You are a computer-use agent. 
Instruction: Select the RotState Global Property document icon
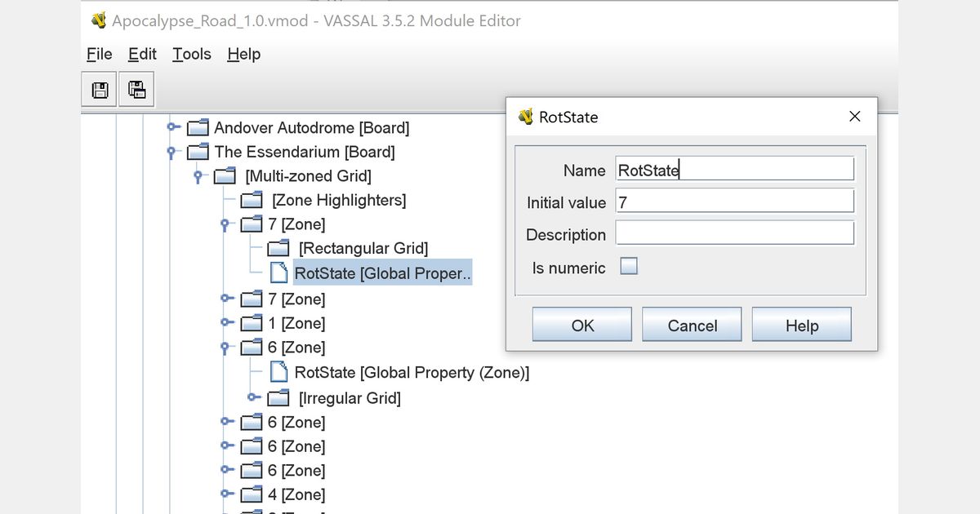coord(278,273)
